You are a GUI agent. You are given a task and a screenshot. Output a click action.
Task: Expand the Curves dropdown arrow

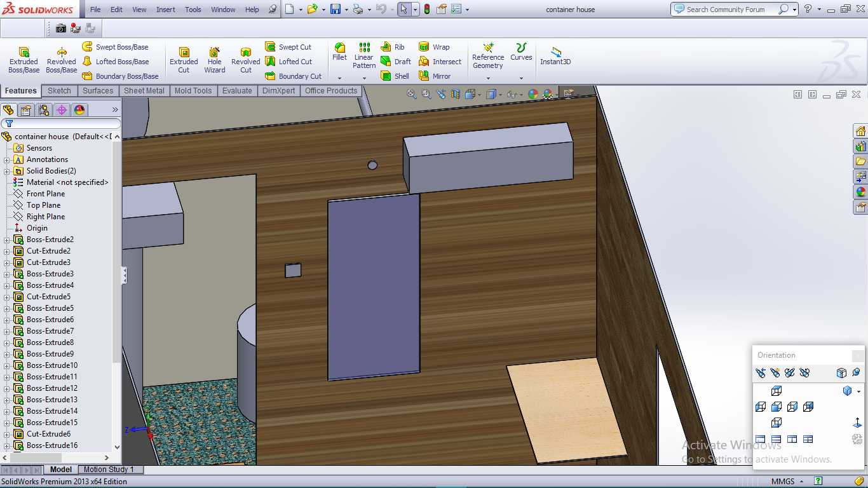pos(521,78)
